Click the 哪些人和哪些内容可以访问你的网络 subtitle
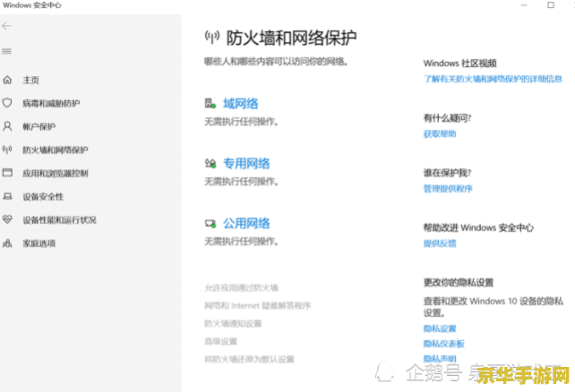575x392 pixels. [276, 61]
